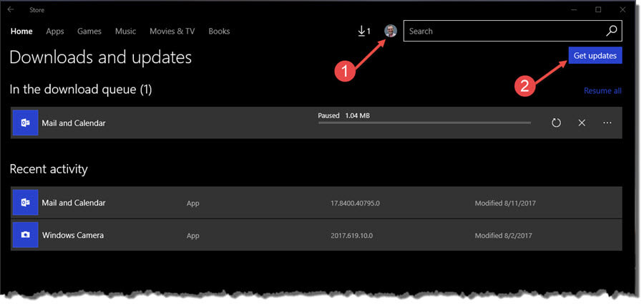Open the Movies & TV tab
The image size is (644, 306).
[172, 32]
